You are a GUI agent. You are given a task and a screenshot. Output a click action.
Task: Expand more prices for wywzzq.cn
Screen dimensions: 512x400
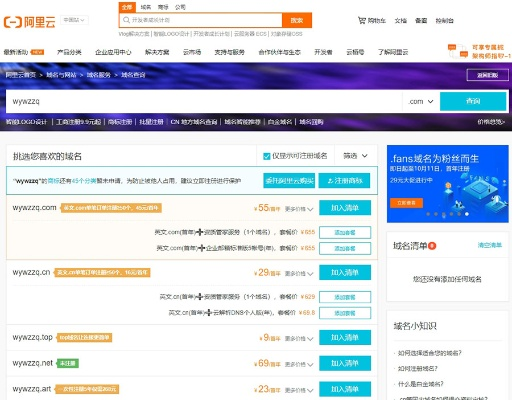[299, 274]
